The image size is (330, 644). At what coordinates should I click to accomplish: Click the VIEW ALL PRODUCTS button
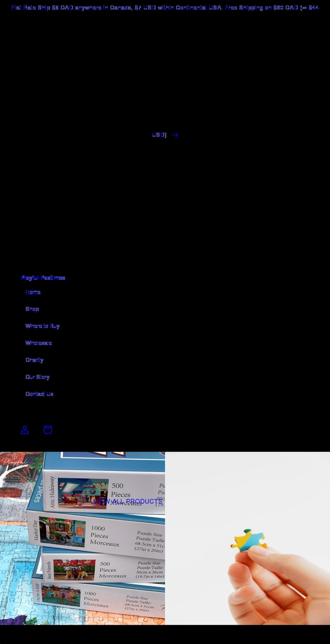point(128,501)
